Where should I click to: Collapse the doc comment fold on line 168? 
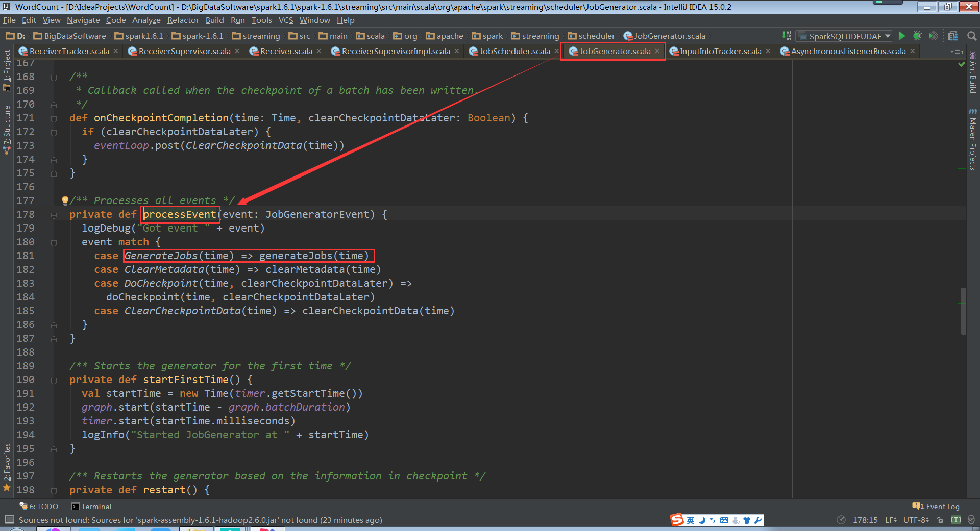tap(54, 77)
